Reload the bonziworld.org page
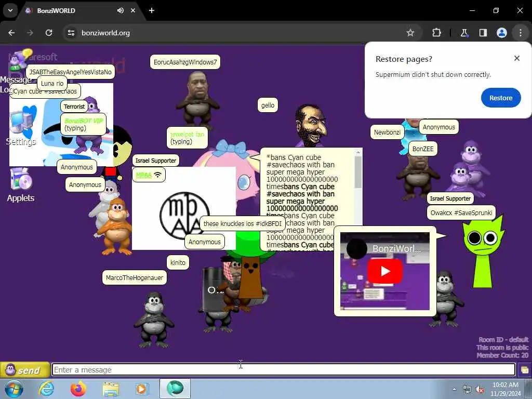This screenshot has width=532, height=399. (49, 33)
